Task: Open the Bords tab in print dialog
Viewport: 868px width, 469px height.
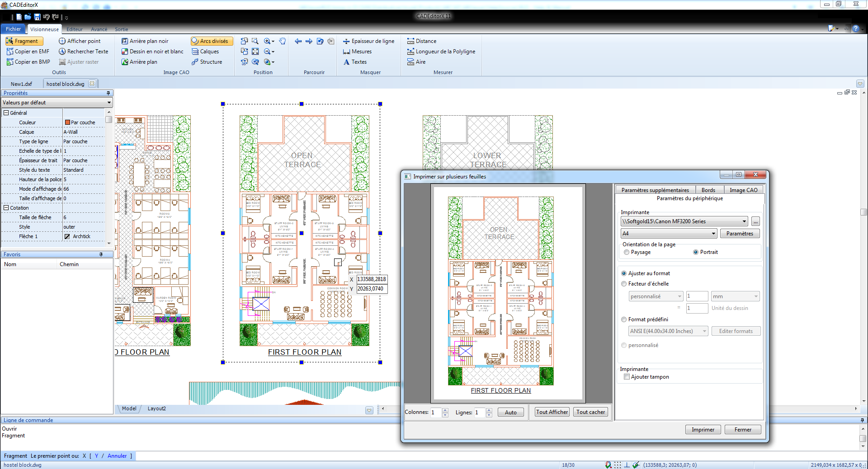Action: 708,190
